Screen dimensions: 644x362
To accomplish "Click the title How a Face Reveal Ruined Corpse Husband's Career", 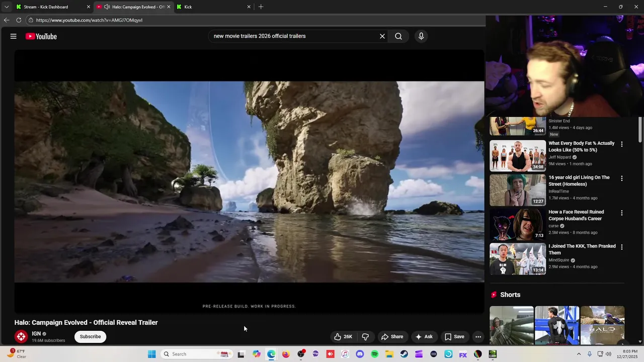I will pyautogui.click(x=576, y=215).
